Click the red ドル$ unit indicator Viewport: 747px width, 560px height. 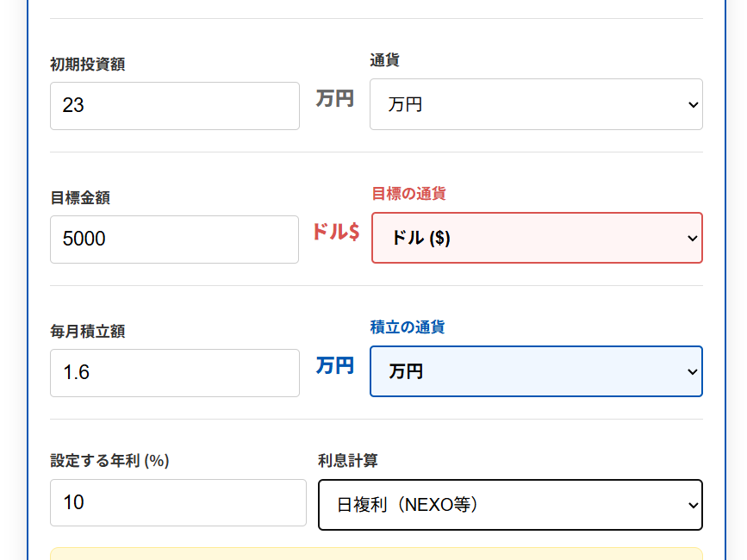(335, 232)
